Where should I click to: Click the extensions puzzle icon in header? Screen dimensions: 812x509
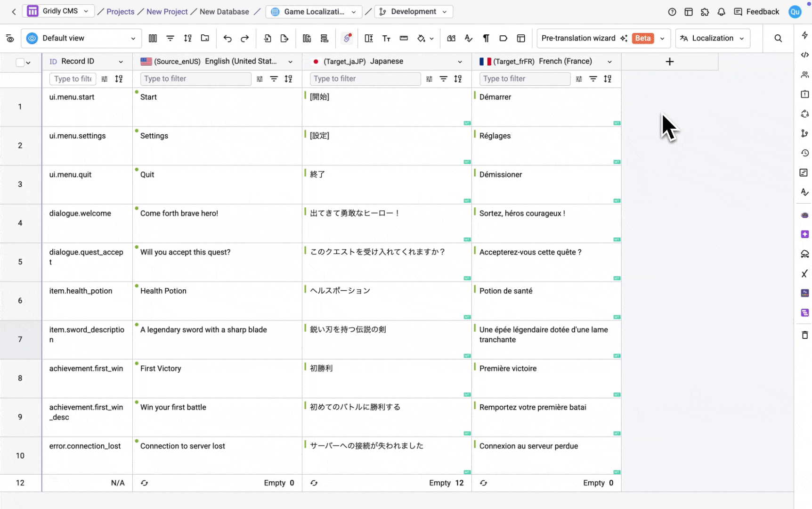click(705, 12)
